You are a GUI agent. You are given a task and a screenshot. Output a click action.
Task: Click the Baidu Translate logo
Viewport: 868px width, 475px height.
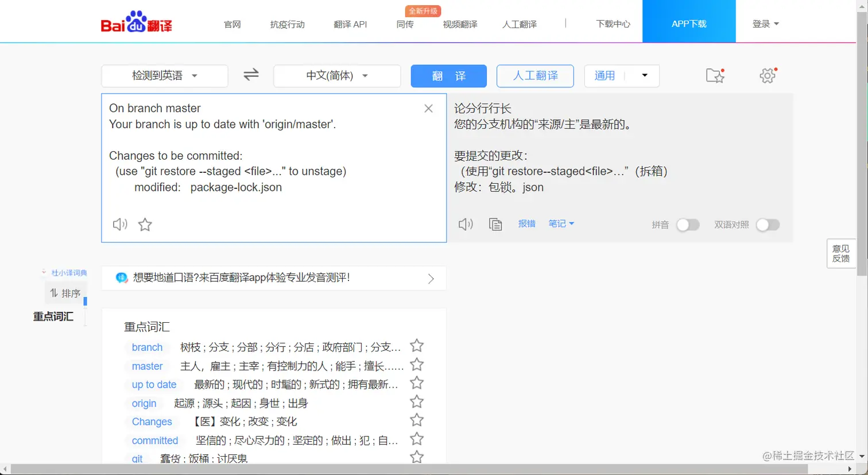point(137,22)
